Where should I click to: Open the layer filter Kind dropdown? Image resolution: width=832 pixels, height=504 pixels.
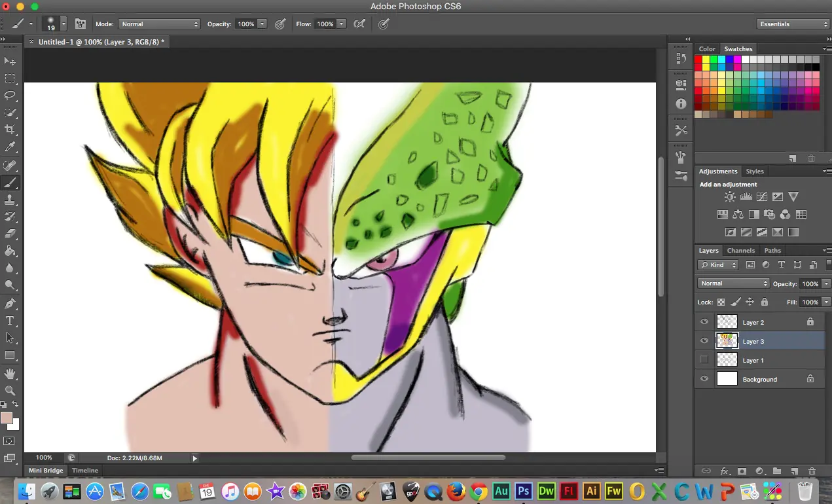click(718, 265)
